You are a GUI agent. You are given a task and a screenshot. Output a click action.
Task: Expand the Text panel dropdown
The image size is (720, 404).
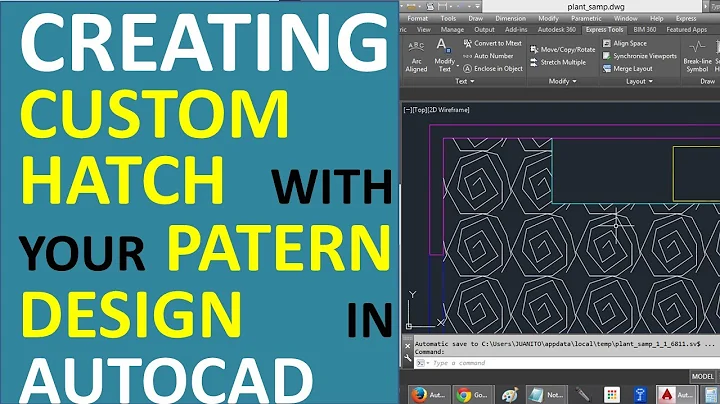point(464,81)
